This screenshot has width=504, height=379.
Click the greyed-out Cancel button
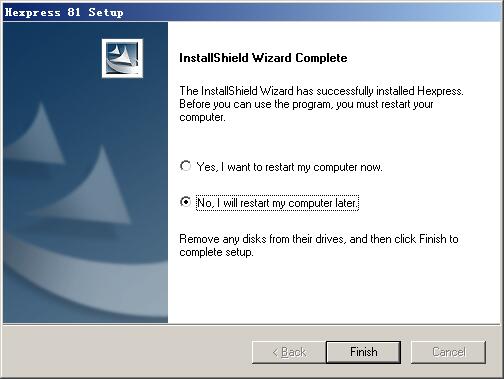448,352
